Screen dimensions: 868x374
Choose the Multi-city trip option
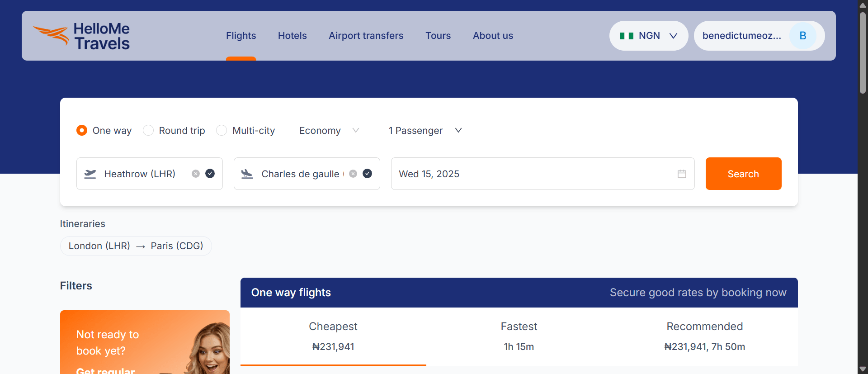pos(222,130)
